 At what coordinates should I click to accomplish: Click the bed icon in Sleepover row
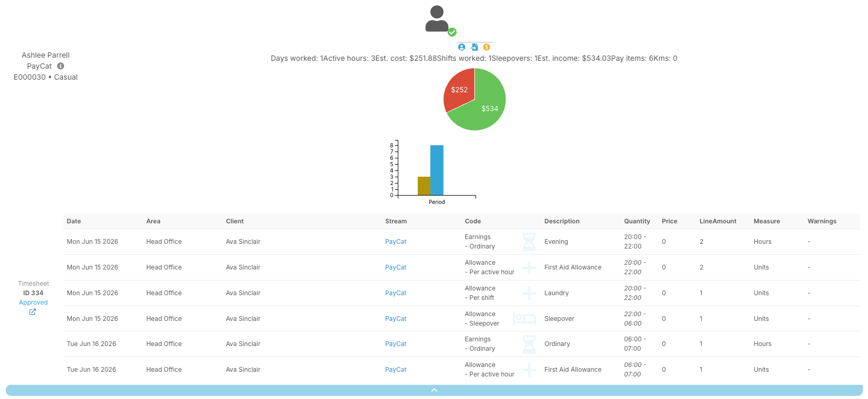tap(524, 319)
